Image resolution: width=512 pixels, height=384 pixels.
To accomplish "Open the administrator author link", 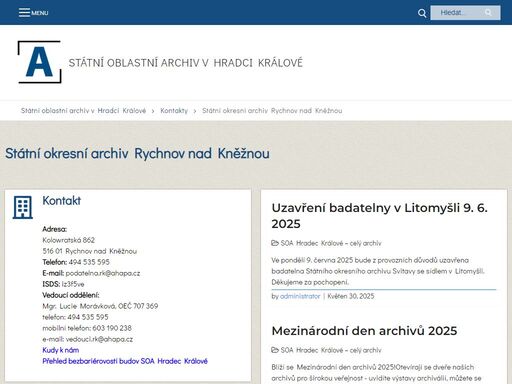I will [300, 296].
